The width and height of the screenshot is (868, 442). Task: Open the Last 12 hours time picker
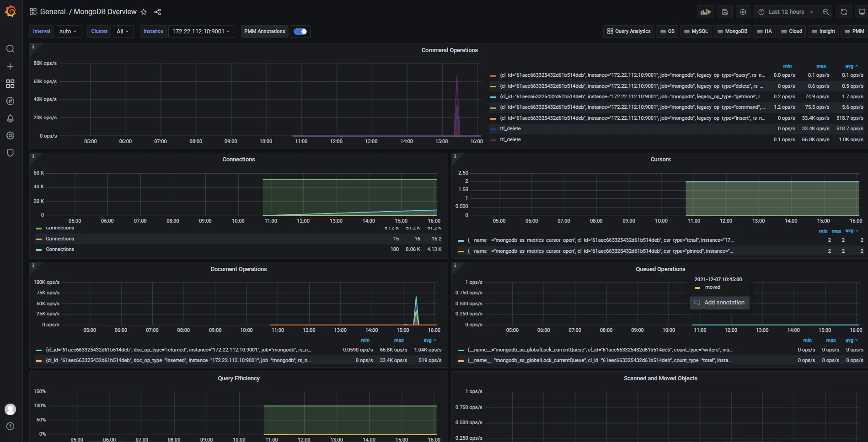786,12
